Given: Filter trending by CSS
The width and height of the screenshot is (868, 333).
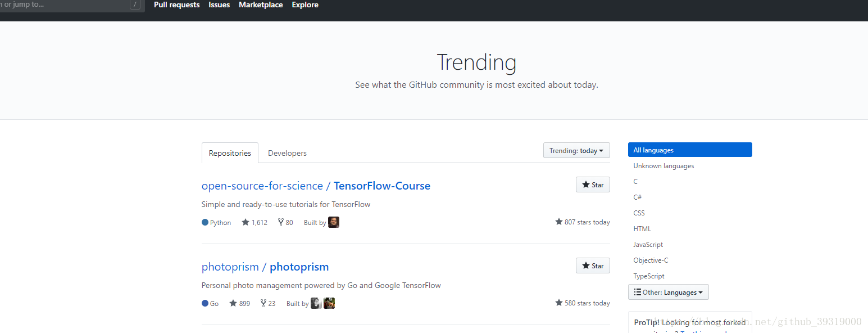Looking at the screenshot, I should click(x=639, y=213).
